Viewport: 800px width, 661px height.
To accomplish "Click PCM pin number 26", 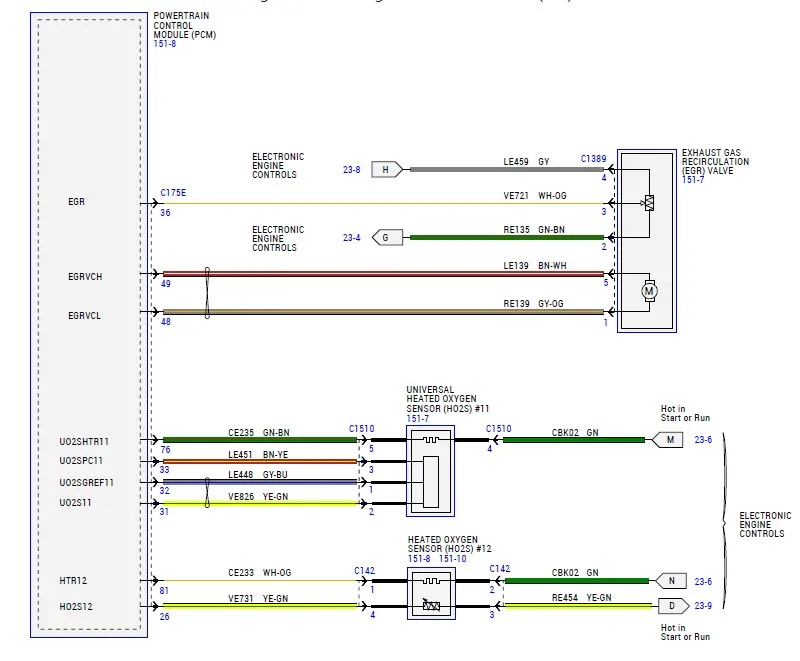I will click(164, 617).
